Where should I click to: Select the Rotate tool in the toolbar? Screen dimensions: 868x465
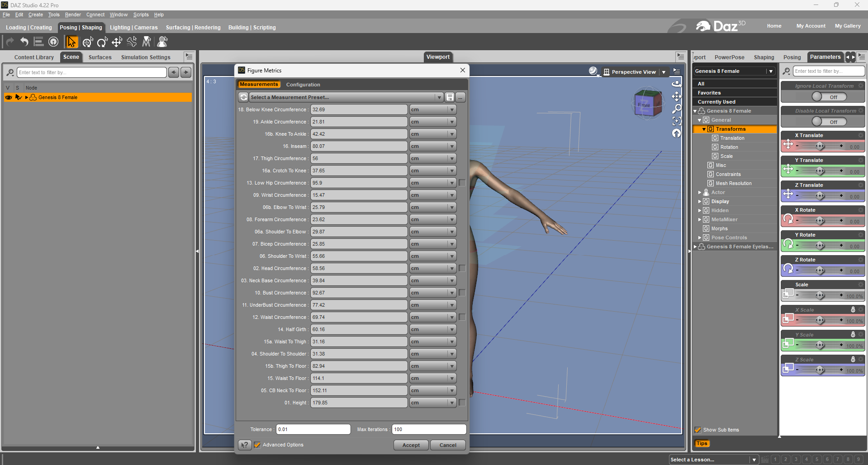click(x=103, y=42)
